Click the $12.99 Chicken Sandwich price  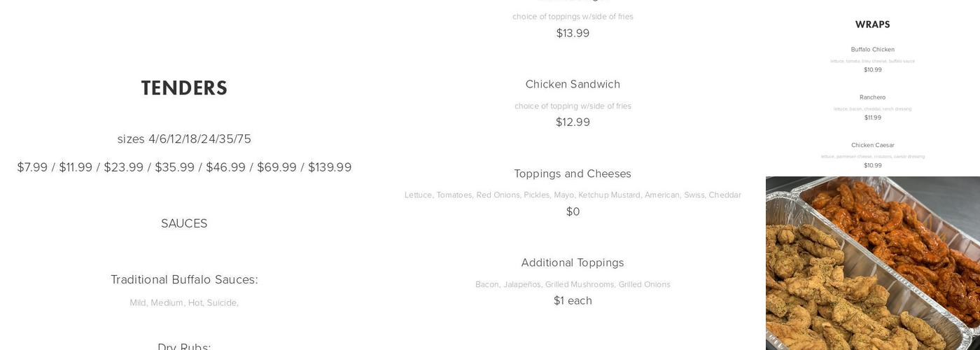tap(573, 122)
